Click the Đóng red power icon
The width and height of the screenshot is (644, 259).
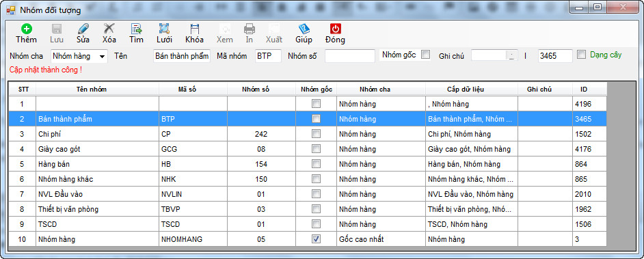(336, 29)
